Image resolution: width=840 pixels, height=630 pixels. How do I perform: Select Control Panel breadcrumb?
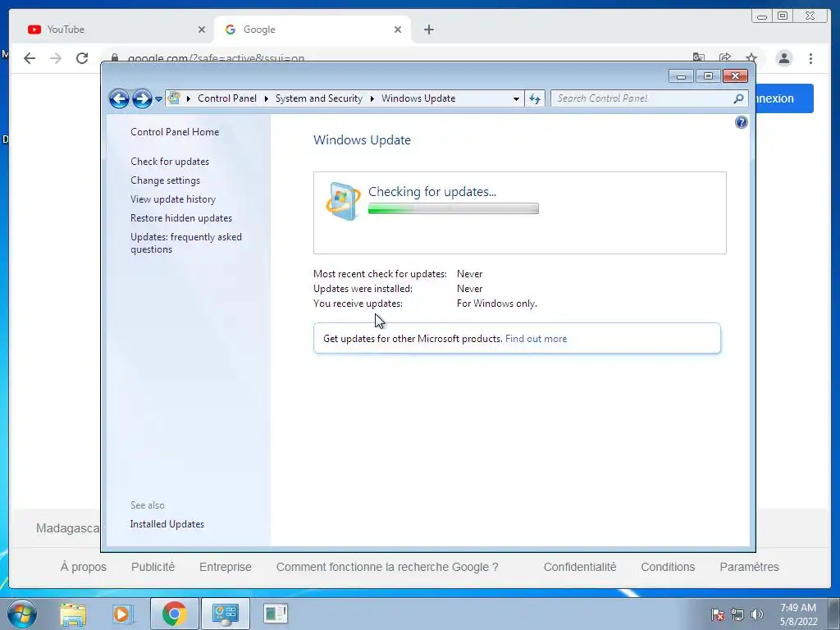pyautogui.click(x=227, y=98)
